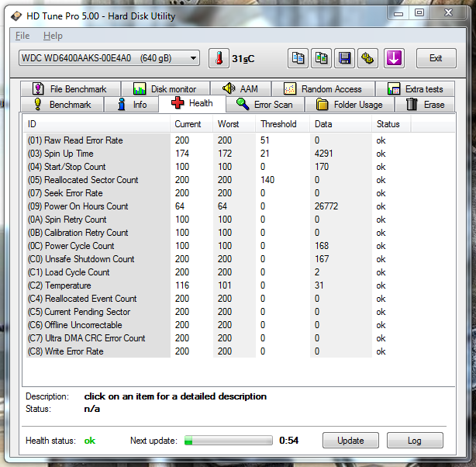Click the Worst column header
The height and width of the screenshot is (467, 476).
[x=234, y=124]
